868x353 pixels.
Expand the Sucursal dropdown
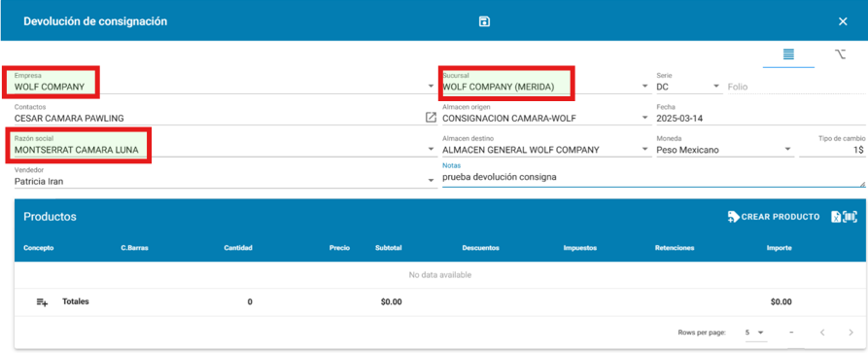(x=644, y=87)
